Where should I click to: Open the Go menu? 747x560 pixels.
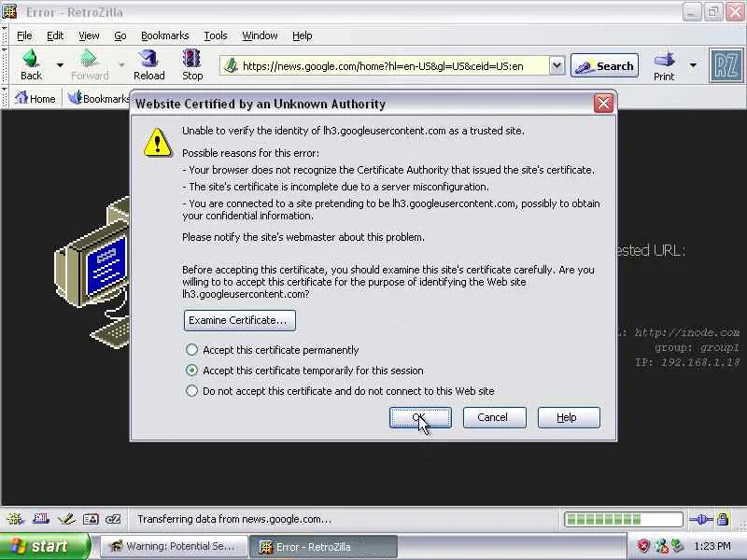click(120, 35)
